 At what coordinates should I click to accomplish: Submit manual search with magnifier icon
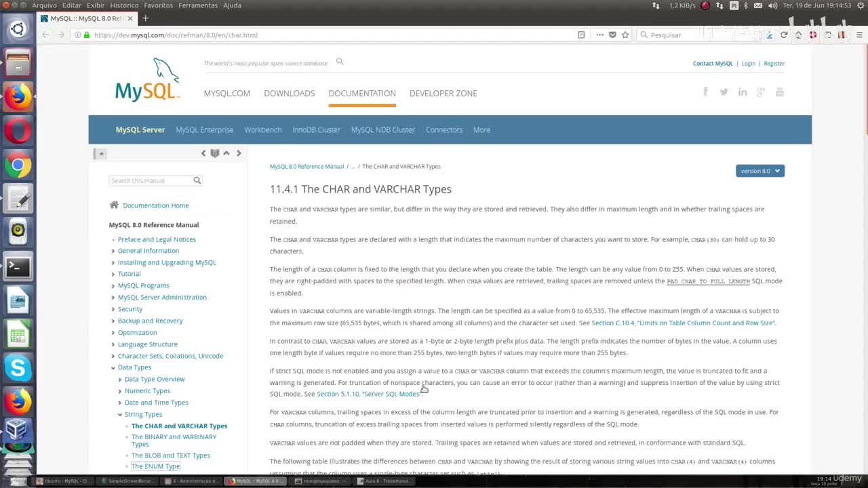pos(197,180)
